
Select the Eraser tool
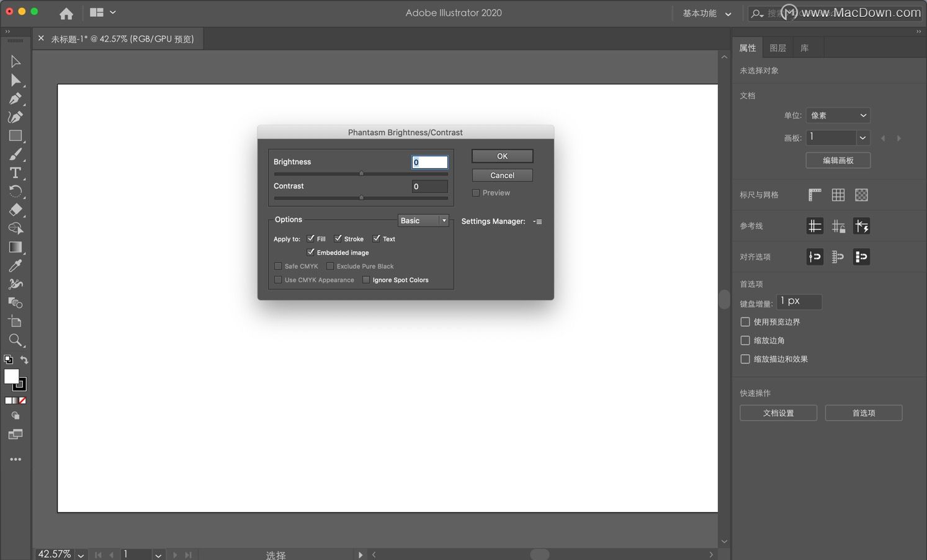pos(16,210)
